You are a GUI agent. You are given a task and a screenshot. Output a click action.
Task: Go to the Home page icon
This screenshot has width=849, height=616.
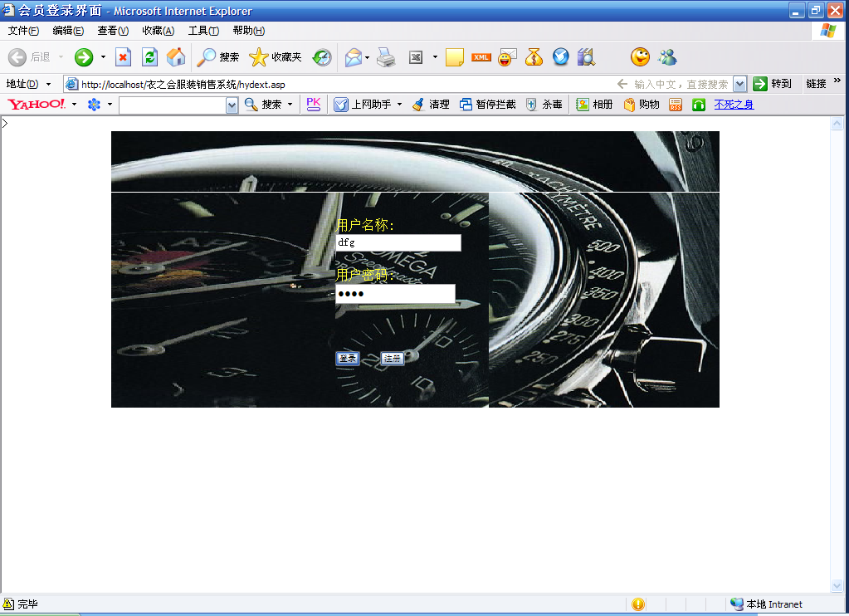pos(176,57)
